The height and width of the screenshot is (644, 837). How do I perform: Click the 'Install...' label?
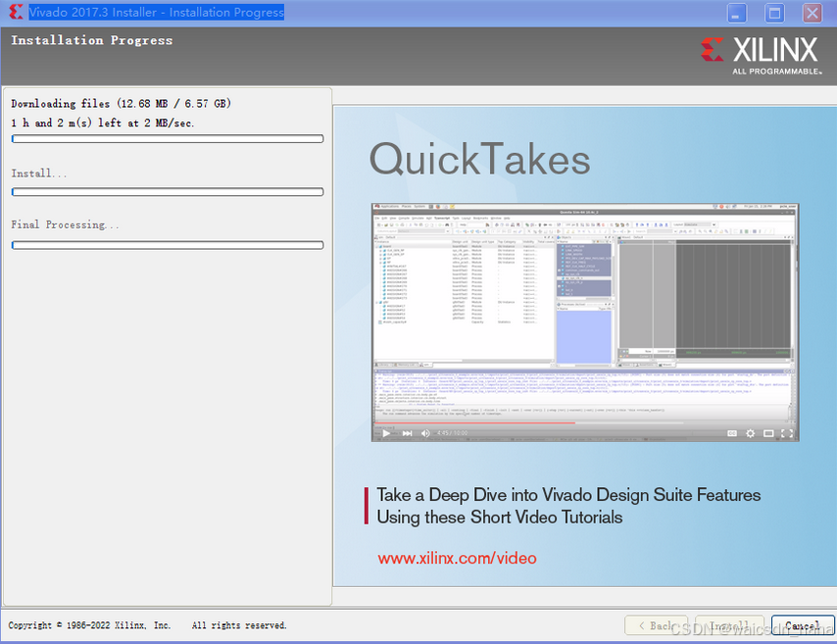click(39, 173)
